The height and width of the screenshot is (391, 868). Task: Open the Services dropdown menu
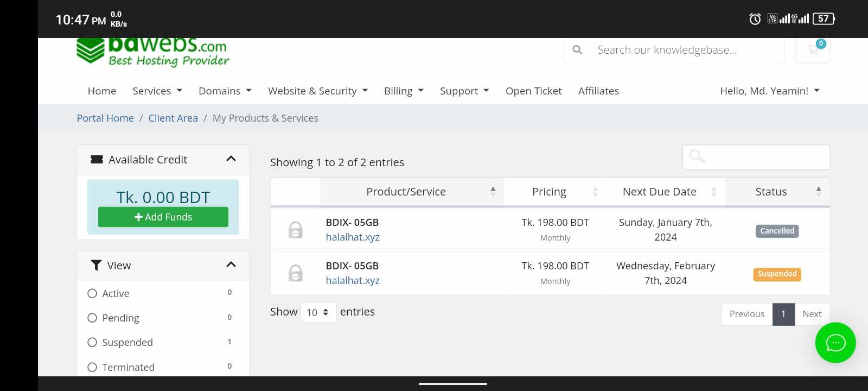[157, 91]
